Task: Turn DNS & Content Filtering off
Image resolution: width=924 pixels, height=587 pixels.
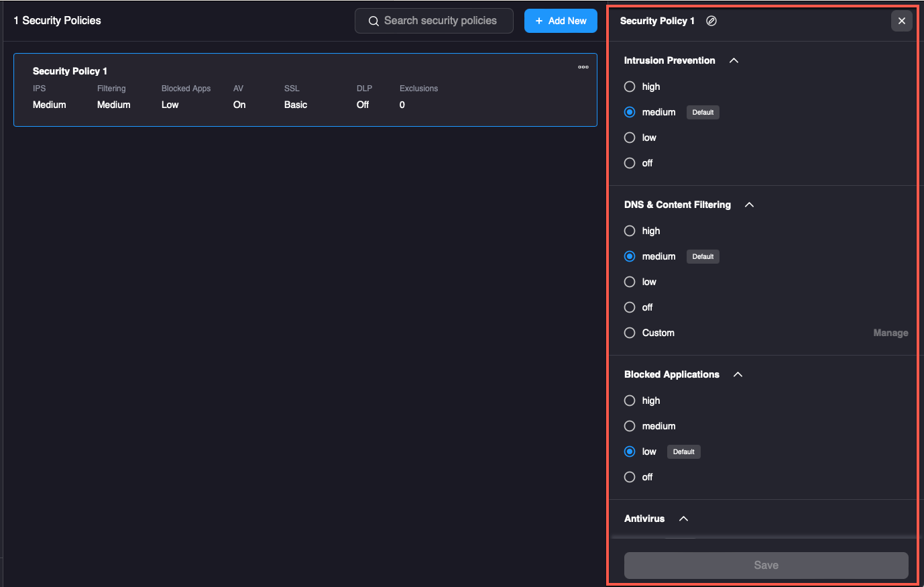Action: (x=630, y=307)
